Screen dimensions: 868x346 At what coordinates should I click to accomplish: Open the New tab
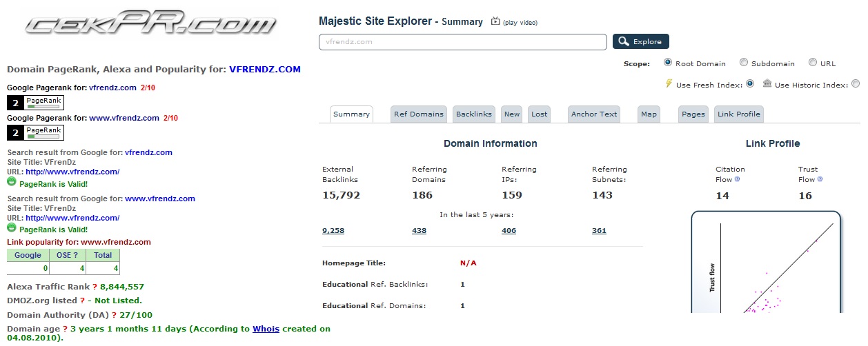(x=512, y=114)
